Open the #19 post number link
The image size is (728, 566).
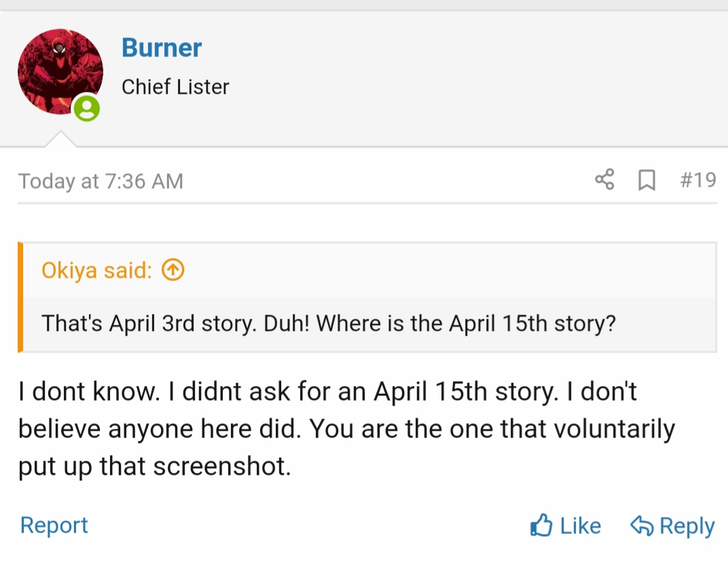coord(697,180)
